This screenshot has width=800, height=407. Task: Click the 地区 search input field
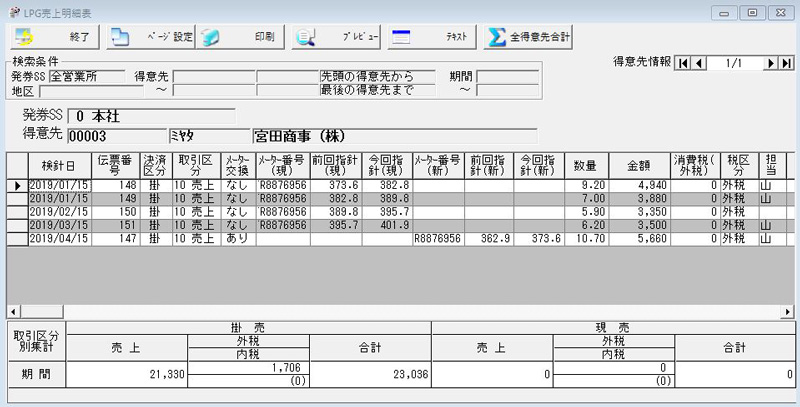[87, 91]
